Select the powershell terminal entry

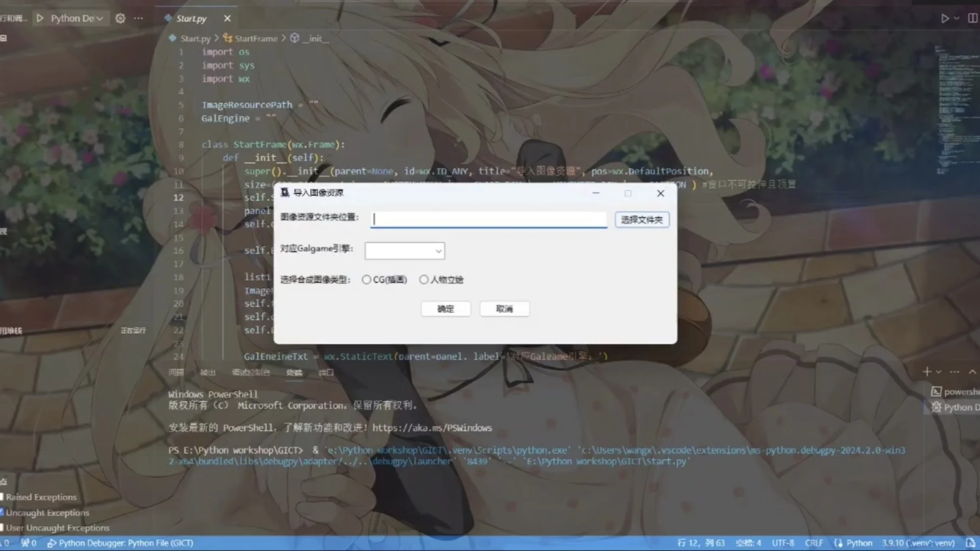[x=955, y=392]
